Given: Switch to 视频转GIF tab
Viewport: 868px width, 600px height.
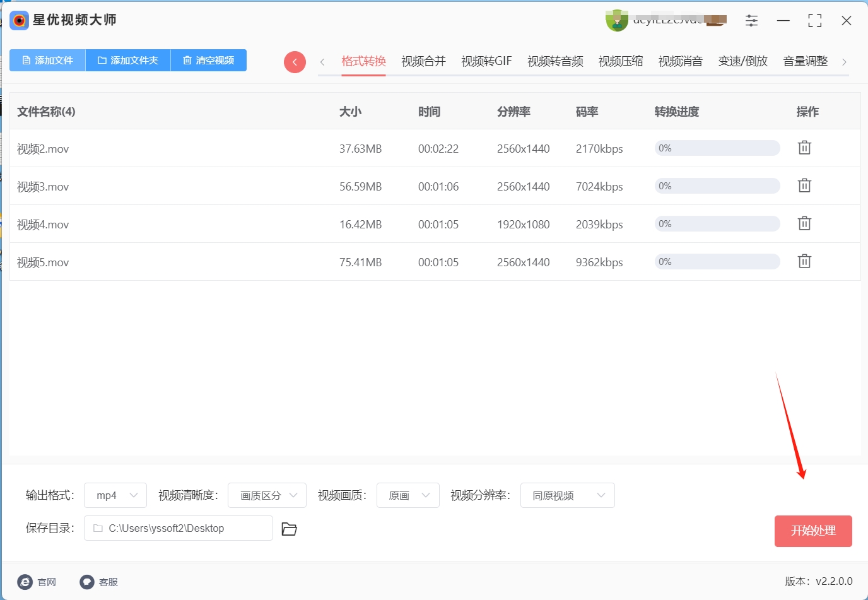Looking at the screenshot, I should point(486,61).
